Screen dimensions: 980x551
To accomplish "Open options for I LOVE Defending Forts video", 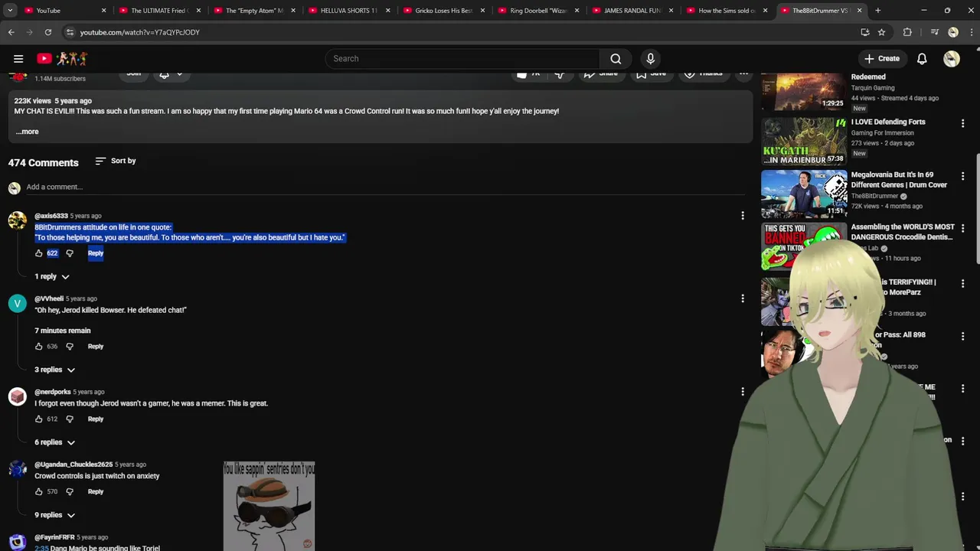I will tap(962, 123).
